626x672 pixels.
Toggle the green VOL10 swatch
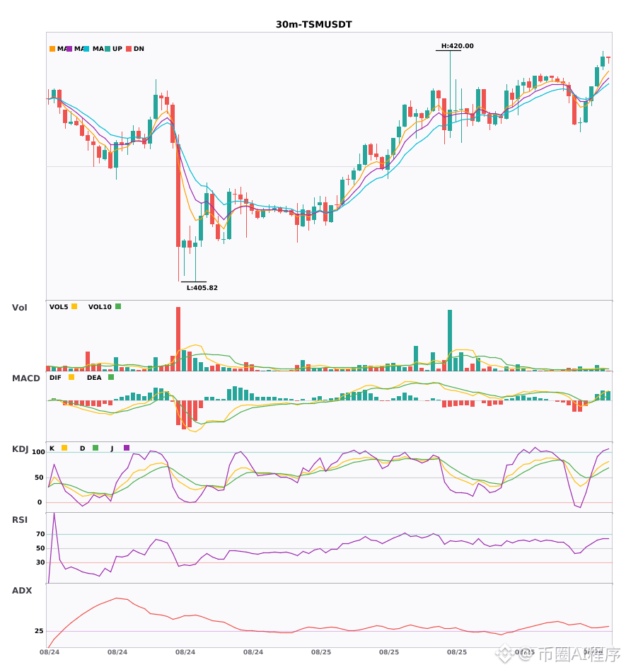[x=118, y=306]
